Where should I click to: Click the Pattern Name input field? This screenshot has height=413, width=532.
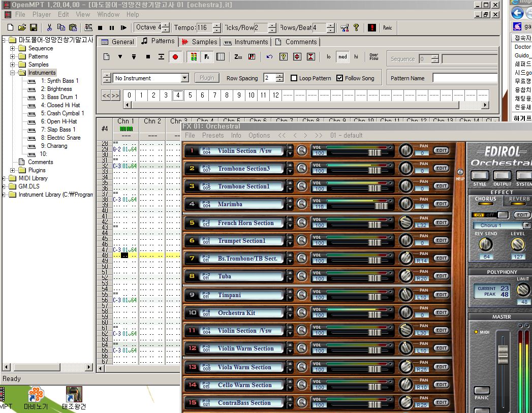coord(465,78)
